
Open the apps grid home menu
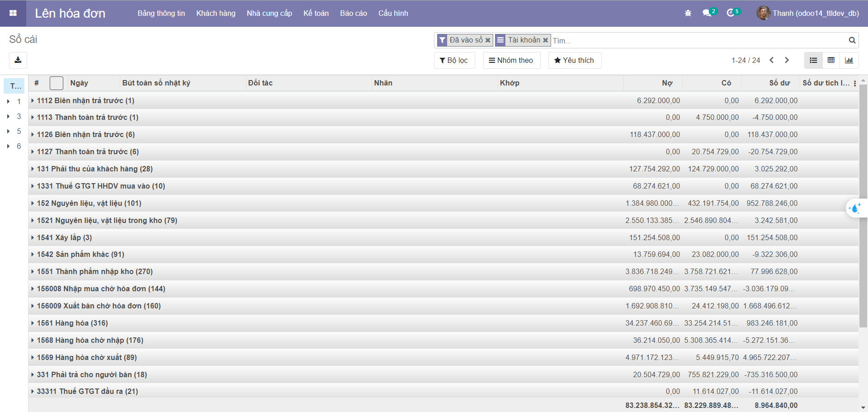[x=13, y=13]
